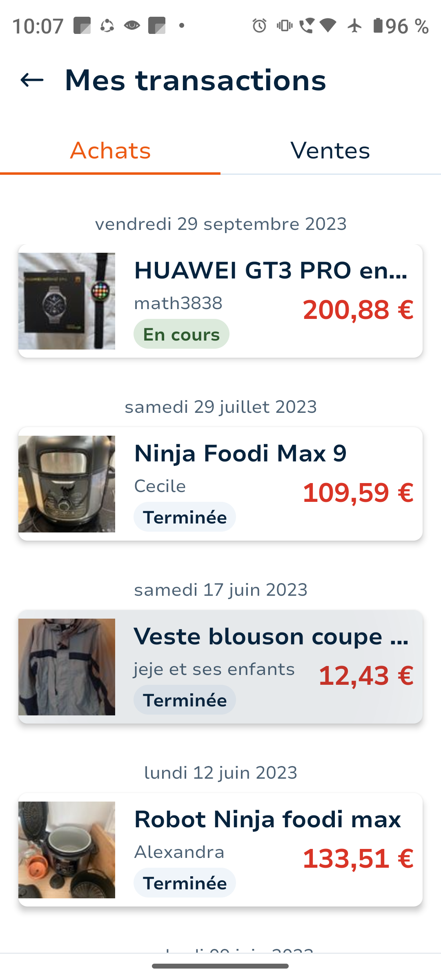Tap the back arrow icon
This screenshot has height=980, width=441.
pos(32,80)
